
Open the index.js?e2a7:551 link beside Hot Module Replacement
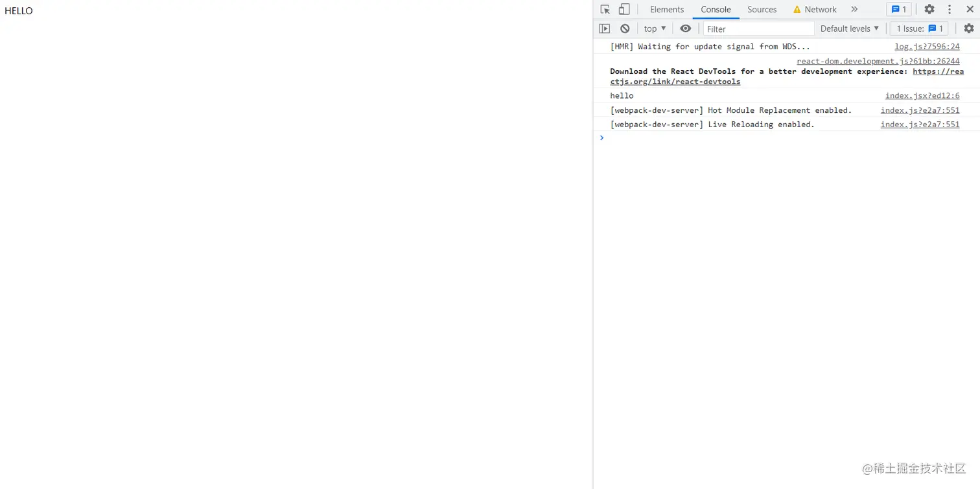(920, 110)
